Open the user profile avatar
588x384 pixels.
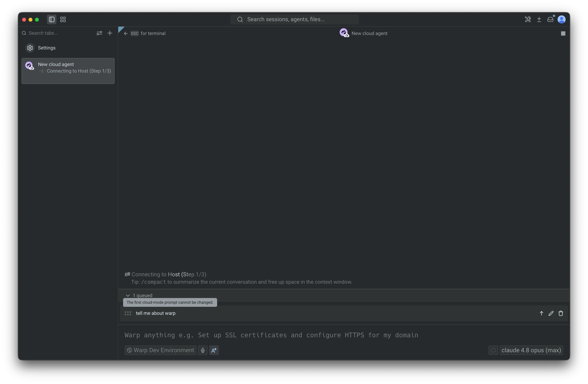tap(562, 19)
